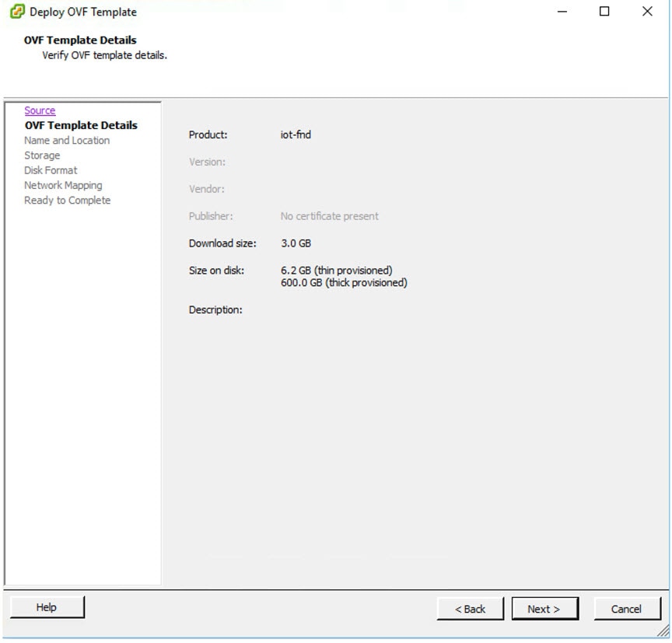Select OVF Template Details step
672x643 pixels.
click(81, 125)
